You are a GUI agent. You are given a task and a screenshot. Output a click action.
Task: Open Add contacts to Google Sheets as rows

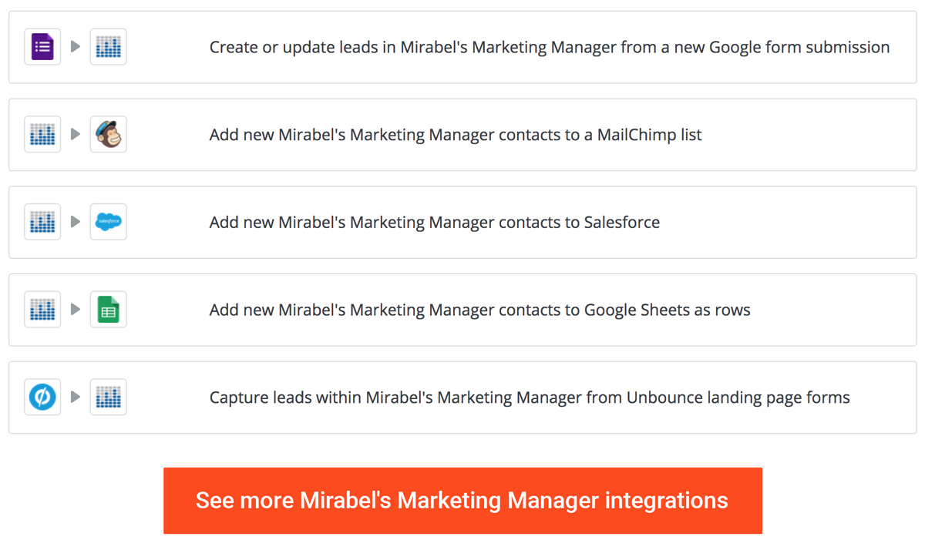point(462,310)
